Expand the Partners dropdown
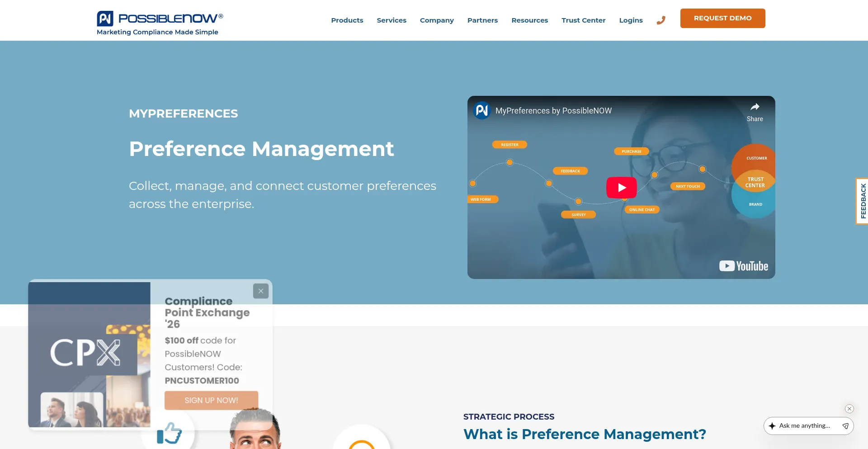This screenshot has height=449, width=868. click(482, 20)
